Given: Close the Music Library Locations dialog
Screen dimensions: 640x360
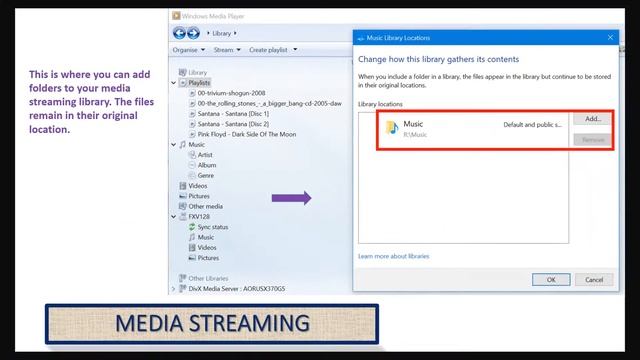Looking at the screenshot, I should click(x=610, y=38).
